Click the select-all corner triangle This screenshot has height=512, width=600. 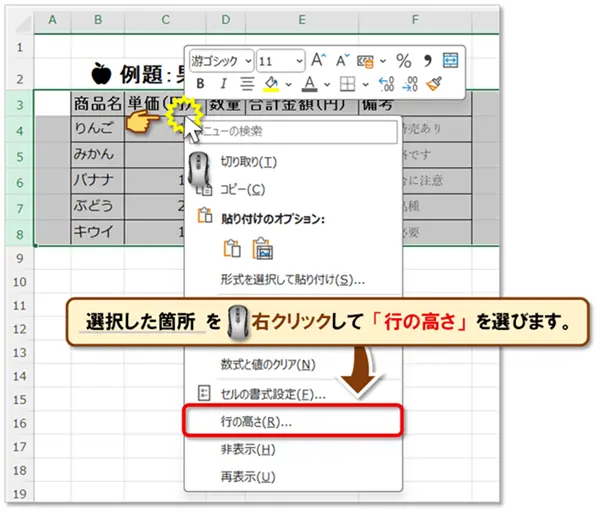[x=24, y=24]
